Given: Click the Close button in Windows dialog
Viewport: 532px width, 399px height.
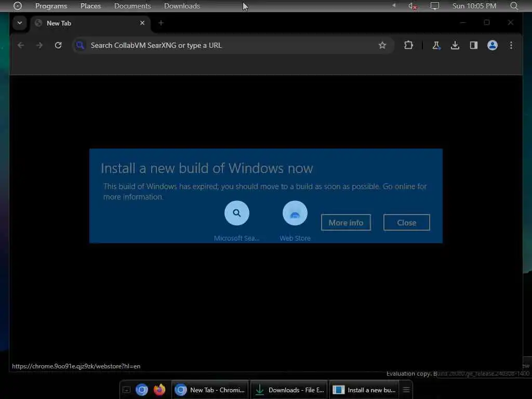Looking at the screenshot, I should click(406, 222).
